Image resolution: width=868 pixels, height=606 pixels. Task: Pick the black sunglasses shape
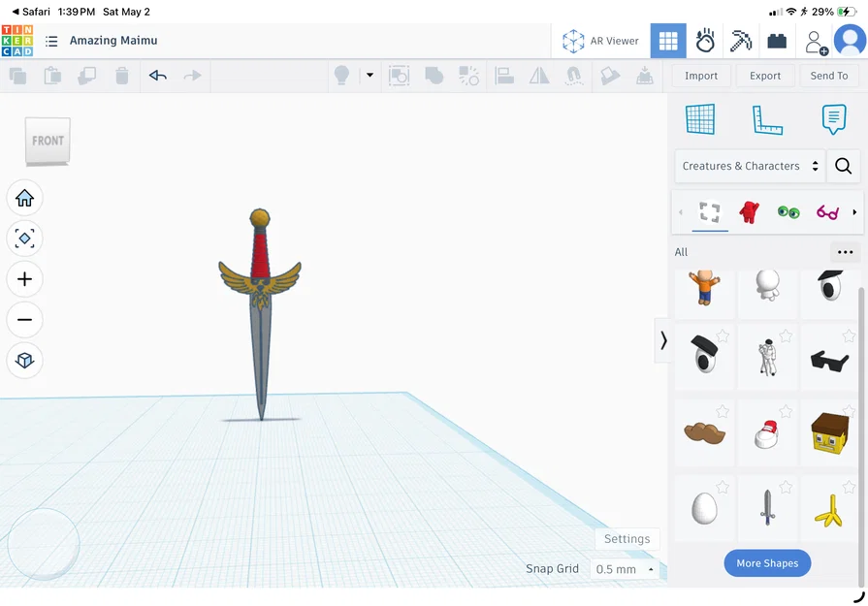click(829, 361)
